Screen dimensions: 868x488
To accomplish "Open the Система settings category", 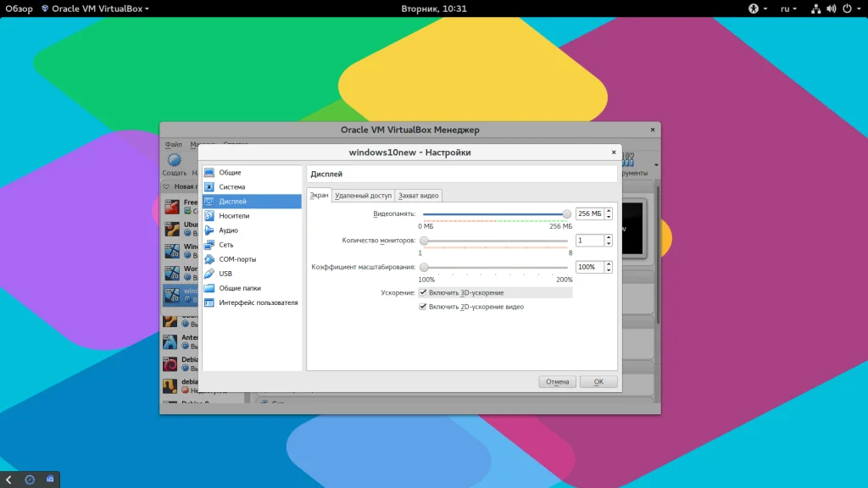I will (x=231, y=187).
